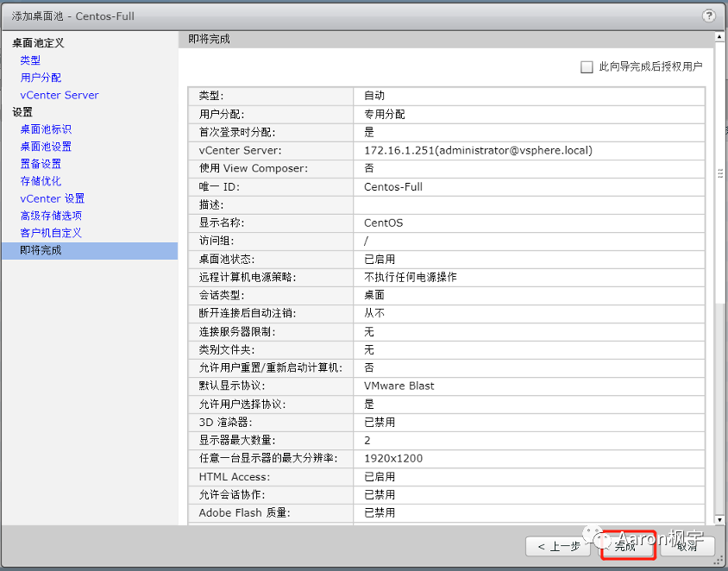Click the vertical scrollbar thumb
The height and width of the screenshot is (571, 728).
pyautogui.click(x=719, y=174)
